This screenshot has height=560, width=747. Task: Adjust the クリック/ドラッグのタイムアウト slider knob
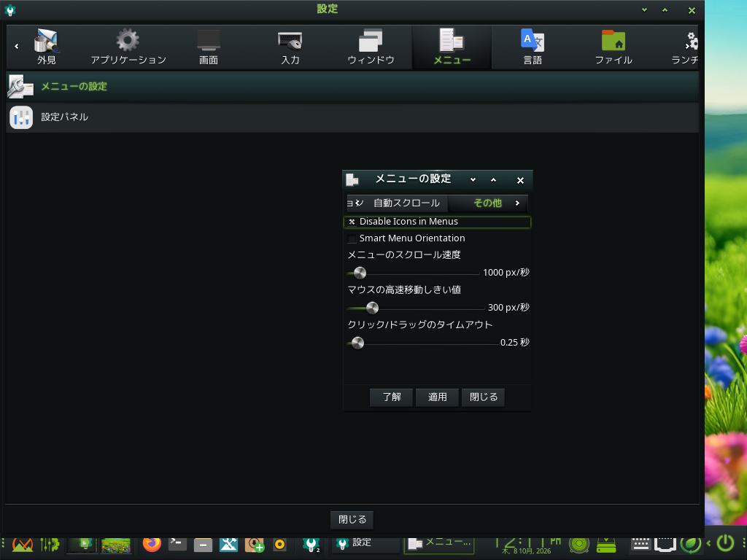[357, 343]
